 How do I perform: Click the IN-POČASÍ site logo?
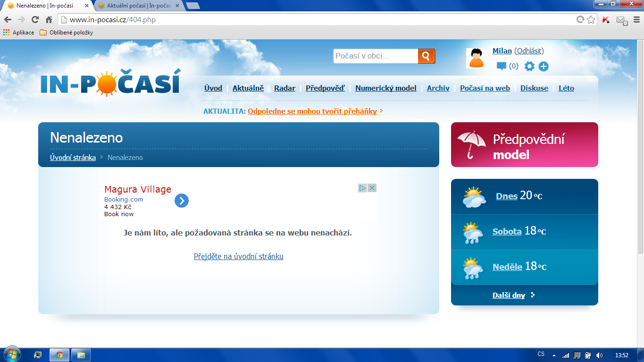point(110,83)
